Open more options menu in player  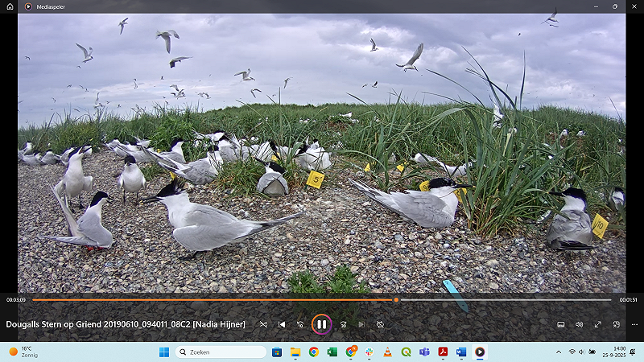tap(635, 324)
